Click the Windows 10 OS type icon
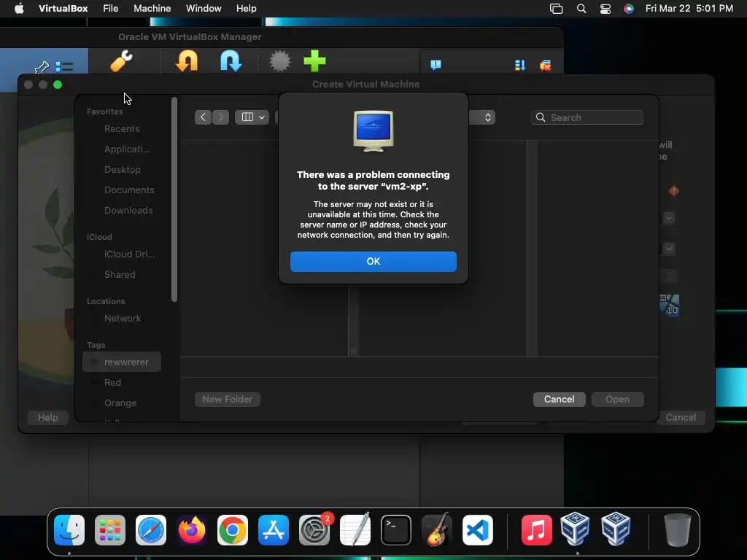747x560 pixels. coord(670,306)
